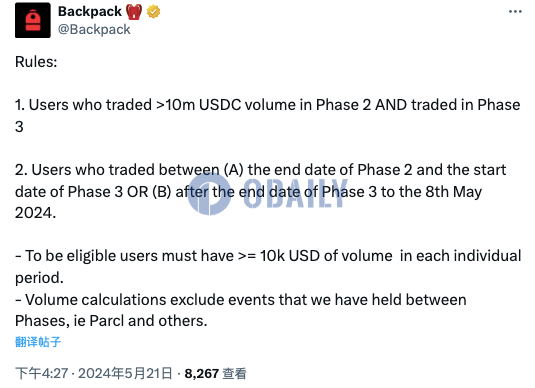Click rule 1 about 10m USDC volume
The image size is (535, 388).
[x=268, y=116]
